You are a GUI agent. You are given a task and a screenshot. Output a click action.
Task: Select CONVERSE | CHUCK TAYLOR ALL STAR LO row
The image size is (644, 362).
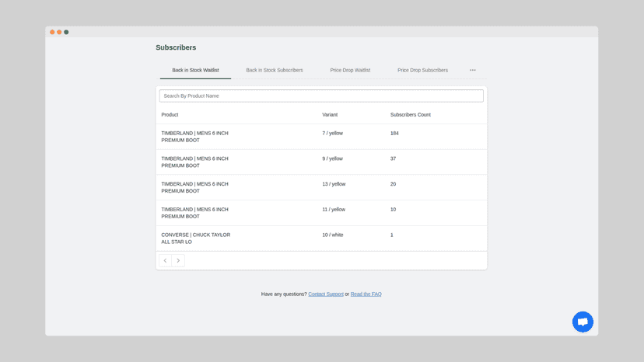coord(321,238)
